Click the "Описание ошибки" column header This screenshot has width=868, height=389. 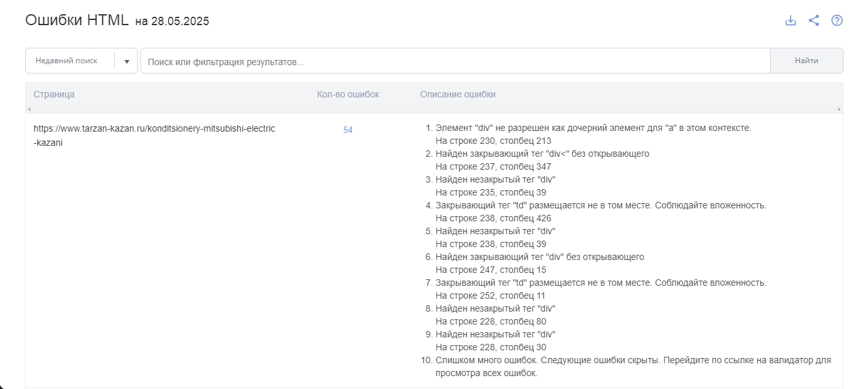tap(458, 94)
